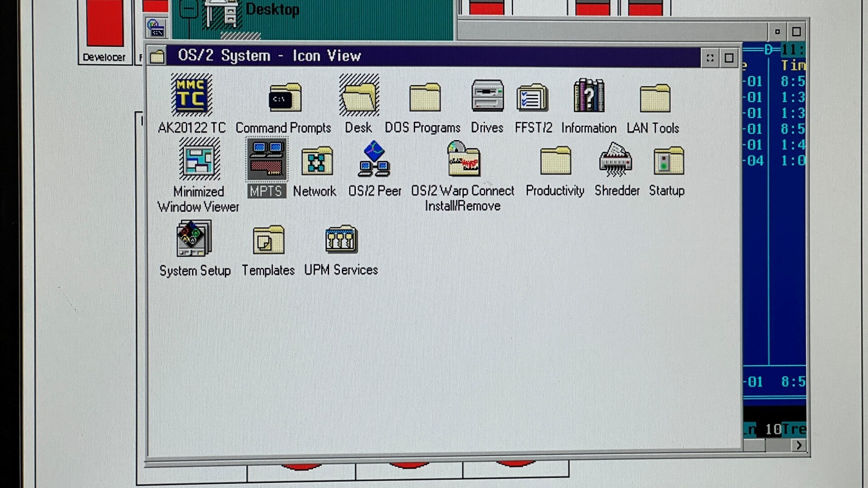Maximize the OS/2 System Icon View window
The width and height of the screenshot is (868, 488).
pyautogui.click(x=729, y=58)
